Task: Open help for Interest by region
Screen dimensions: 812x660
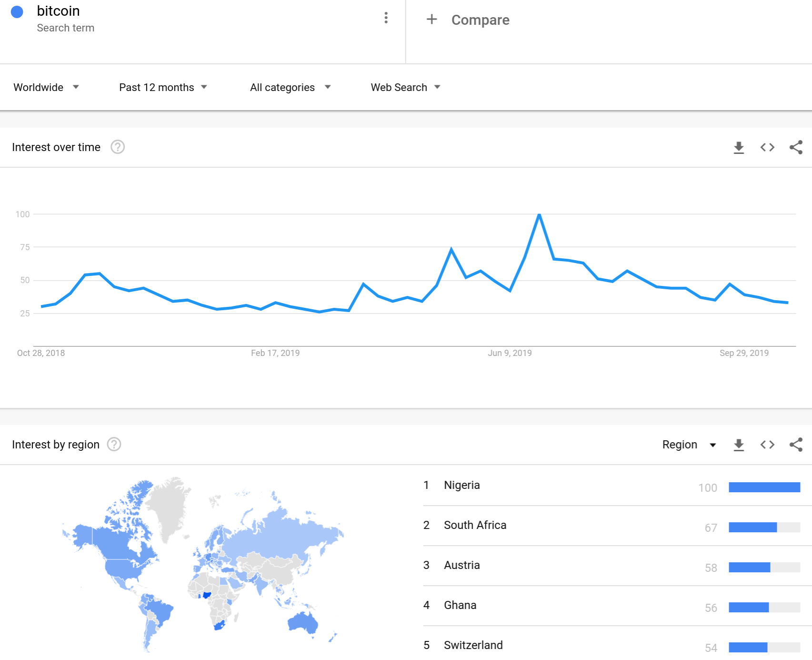Action: [x=114, y=444]
